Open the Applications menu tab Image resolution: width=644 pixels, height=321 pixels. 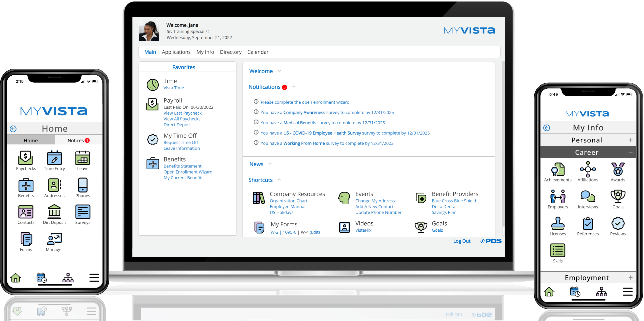click(176, 52)
